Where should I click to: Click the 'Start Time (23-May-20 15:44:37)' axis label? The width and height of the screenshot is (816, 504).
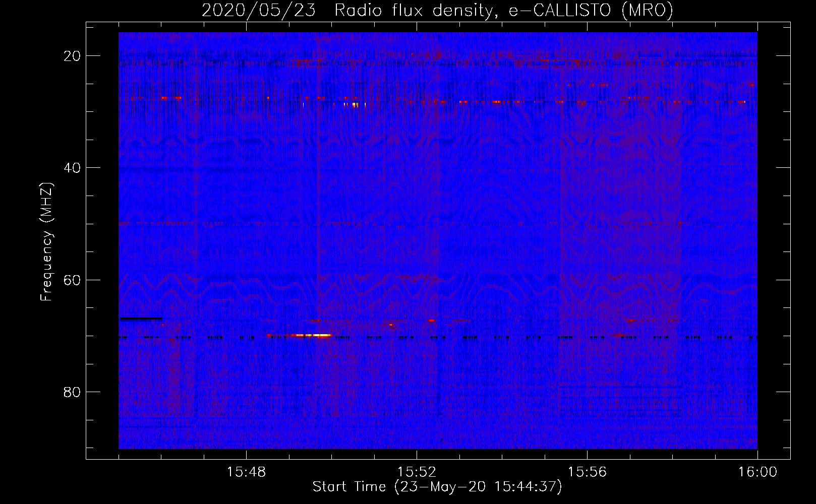pyautogui.click(x=437, y=487)
